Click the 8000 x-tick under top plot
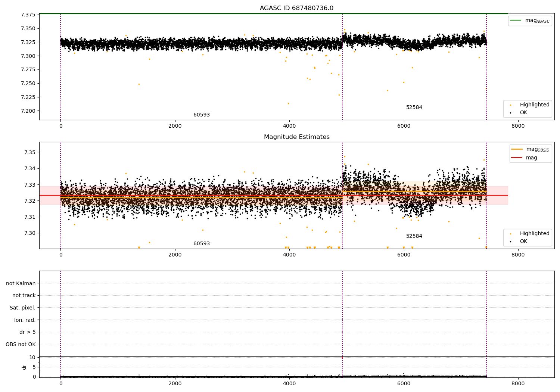560x392 pixels. coord(518,126)
